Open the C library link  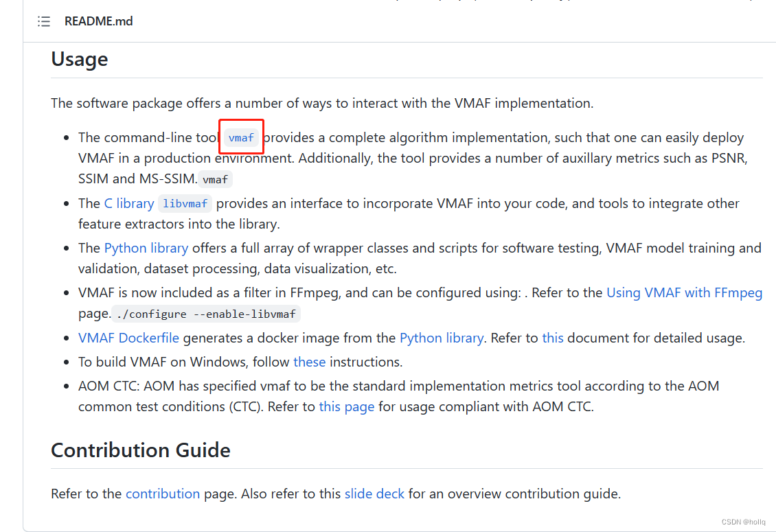coord(129,203)
